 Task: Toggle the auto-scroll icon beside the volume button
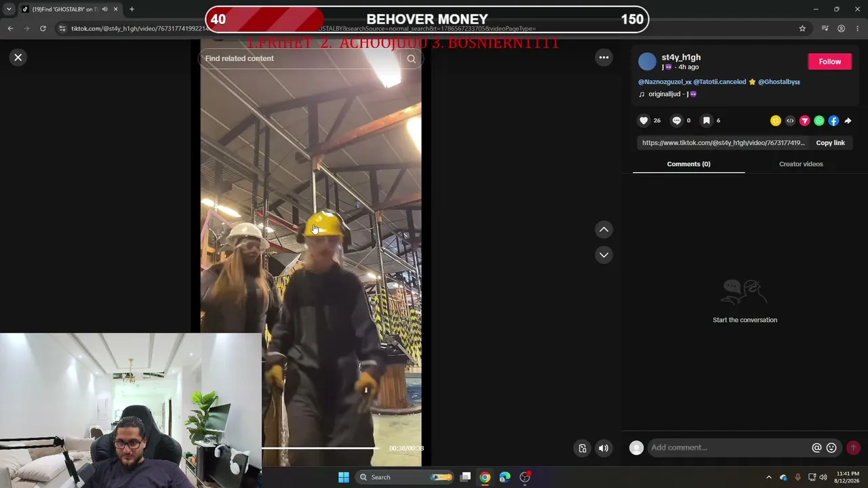click(x=583, y=448)
